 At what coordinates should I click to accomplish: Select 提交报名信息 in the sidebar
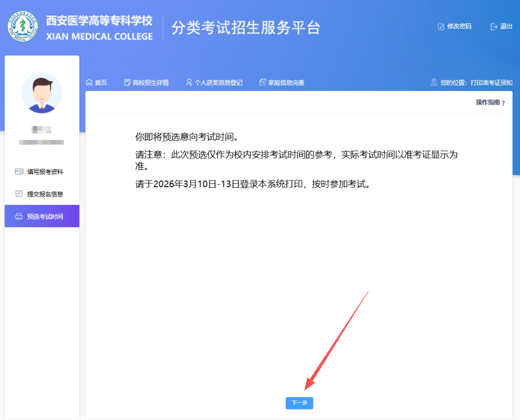click(45, 194)
